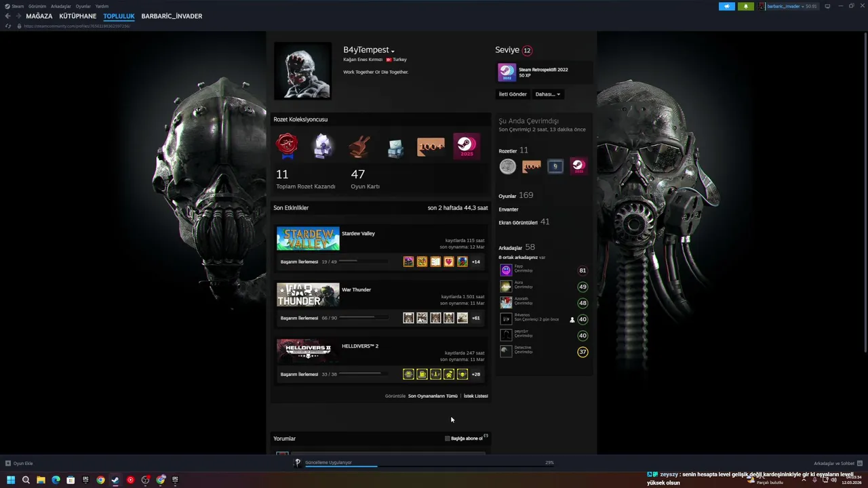This screenshot has width=868, height=488.
Task: Open the Steam Retrospektifi 2022 badge
Action: (x=507, y=73)
